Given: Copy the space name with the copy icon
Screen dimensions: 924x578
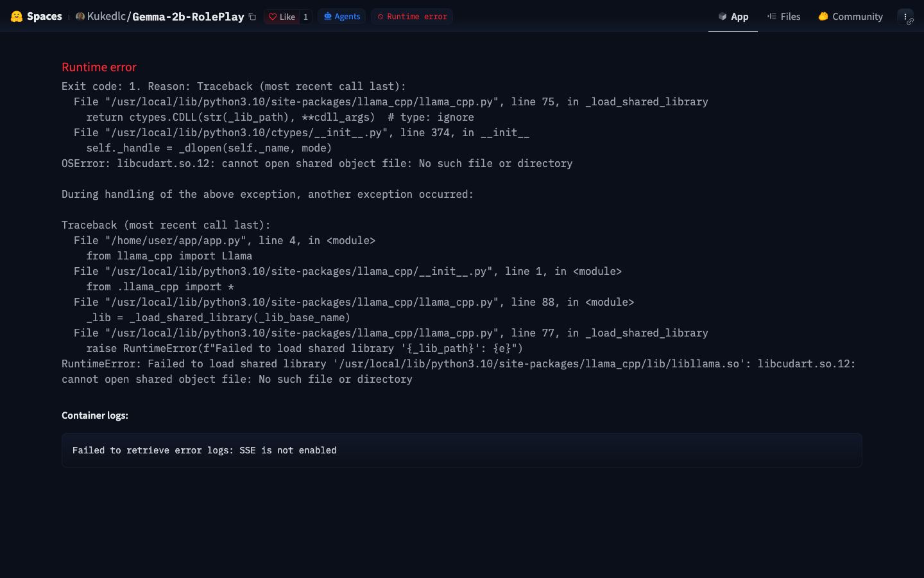Looking at the screenshot, I should pyautogui.click(x=252, y=17).
